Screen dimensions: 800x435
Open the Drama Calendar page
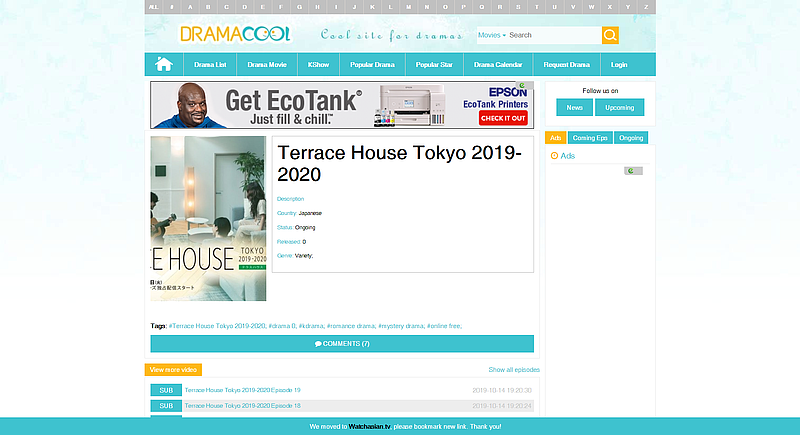tap(498, 65)
